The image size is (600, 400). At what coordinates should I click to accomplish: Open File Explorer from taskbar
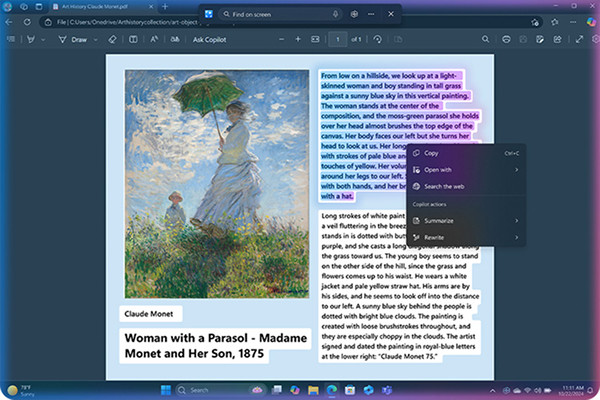click(x=313, y=390)
